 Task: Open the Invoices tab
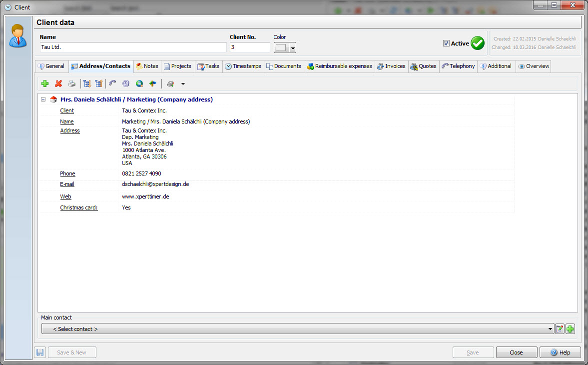click(391, 66)
